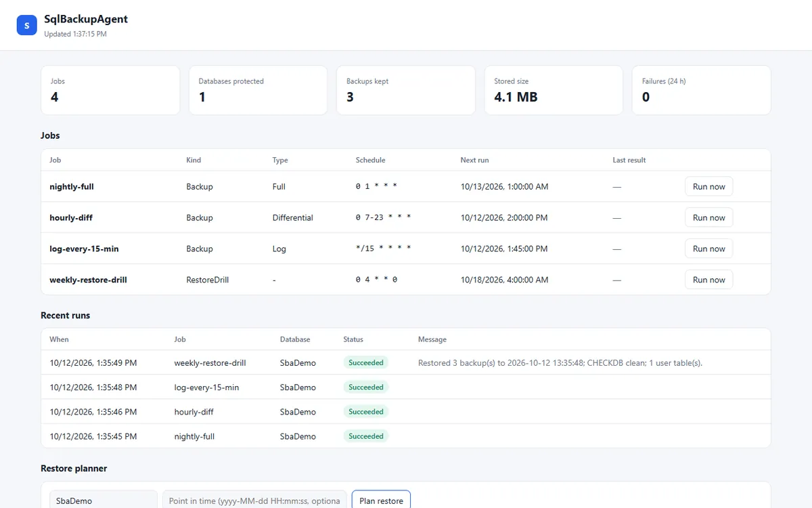Click Succeeded badge for hourly-diff run
Viewport: 812px width, 508px height.
coord(366,412)
